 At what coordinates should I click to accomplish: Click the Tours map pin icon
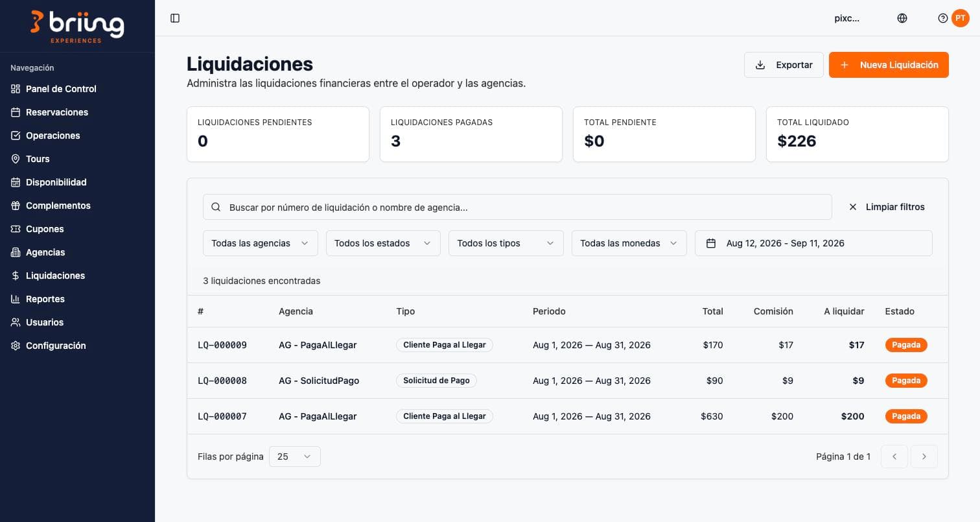click(16, 159)
